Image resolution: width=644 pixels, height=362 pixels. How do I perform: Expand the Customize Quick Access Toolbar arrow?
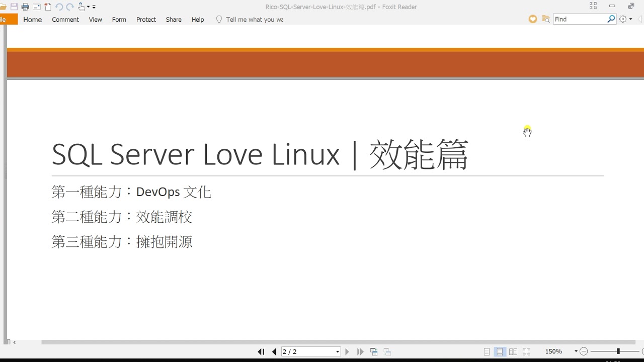click(94, 7)
